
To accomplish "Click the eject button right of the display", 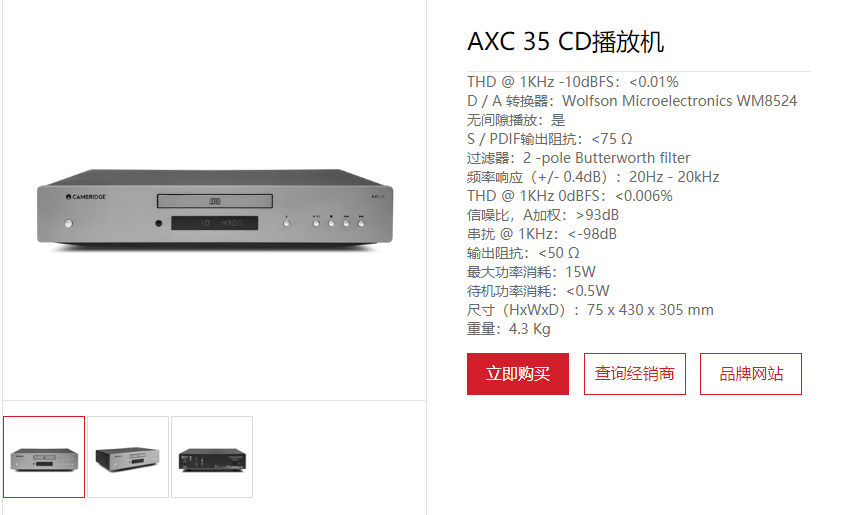I will click(286, 223).
